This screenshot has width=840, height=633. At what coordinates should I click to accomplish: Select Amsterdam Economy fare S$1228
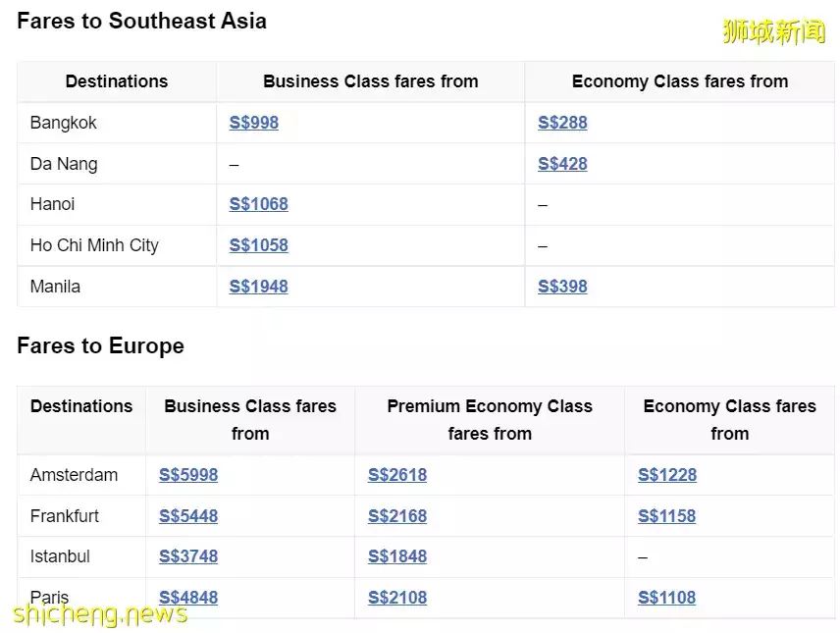coord(667,475)
